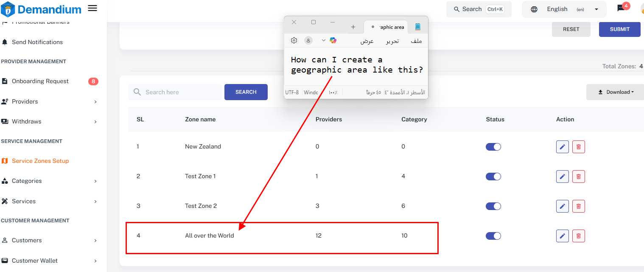The height and width of the screenshot is (272, 644).
Task: Open Notepad settings gear icon
Action: (x=294, y=40)
